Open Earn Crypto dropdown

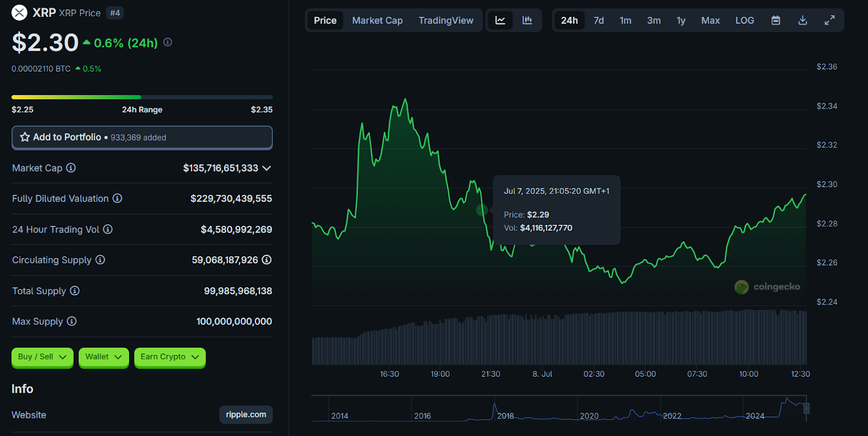(170, 357)
